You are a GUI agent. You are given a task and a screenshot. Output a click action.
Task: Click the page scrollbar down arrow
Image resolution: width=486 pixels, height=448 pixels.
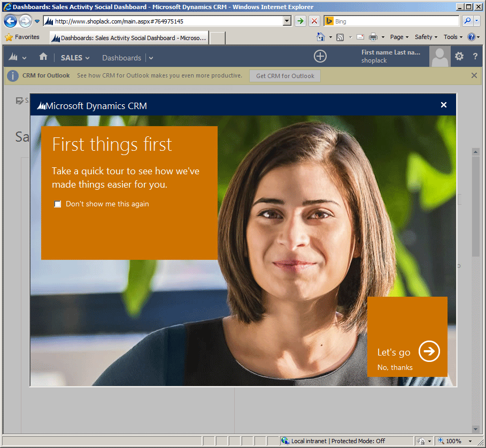pos(475,429)
